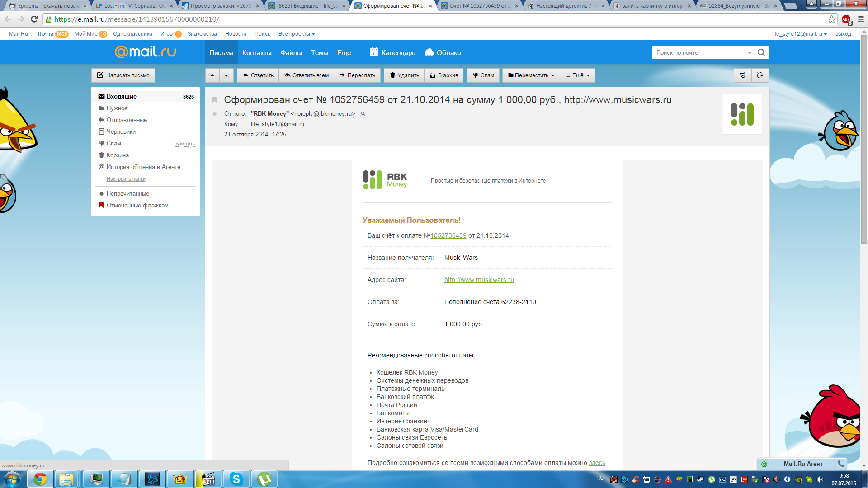Go to previous message arrow
The height and width of the screenshot is (488, 868).
212,75
